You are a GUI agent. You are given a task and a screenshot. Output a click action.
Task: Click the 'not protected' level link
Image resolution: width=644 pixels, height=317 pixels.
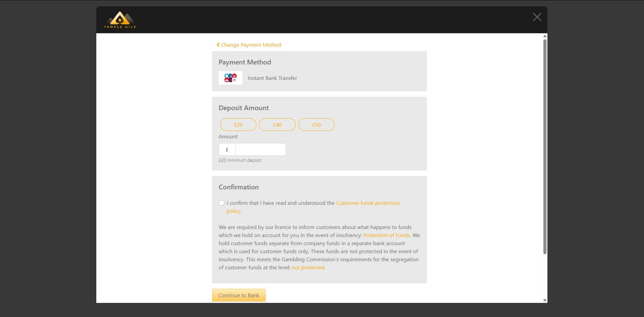tap(308, 268)
